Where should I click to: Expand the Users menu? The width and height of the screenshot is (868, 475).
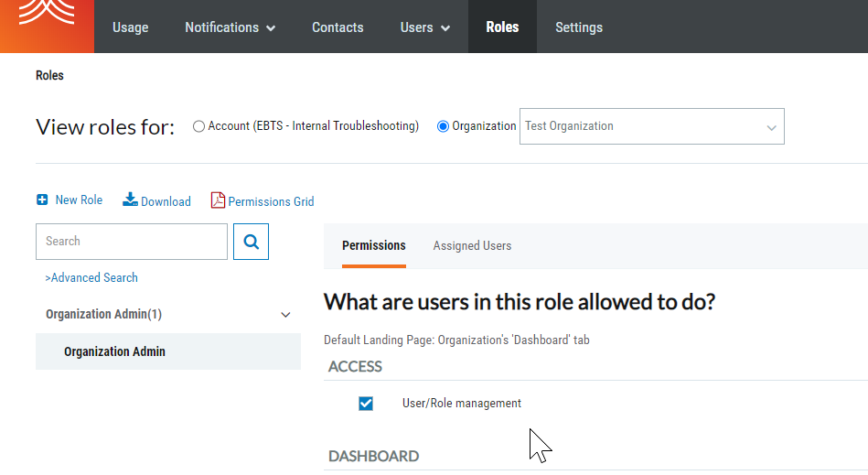(x=424, y=27)
